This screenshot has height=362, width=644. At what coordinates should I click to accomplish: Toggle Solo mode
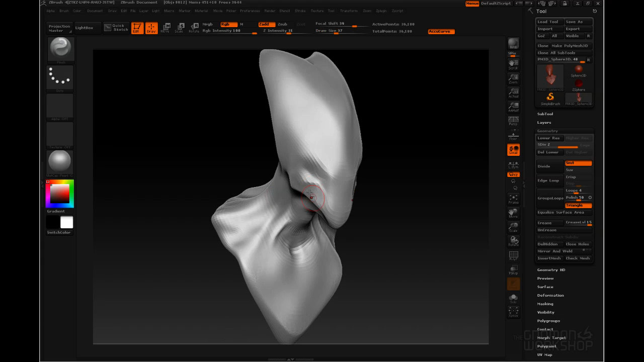pos(513,298)
